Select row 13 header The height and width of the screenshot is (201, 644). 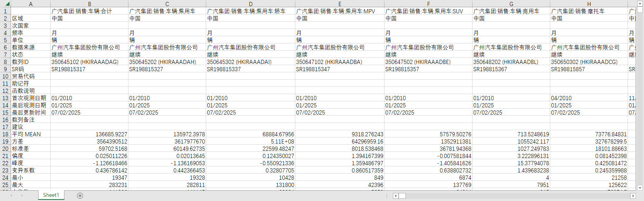[x=5, y=98]
